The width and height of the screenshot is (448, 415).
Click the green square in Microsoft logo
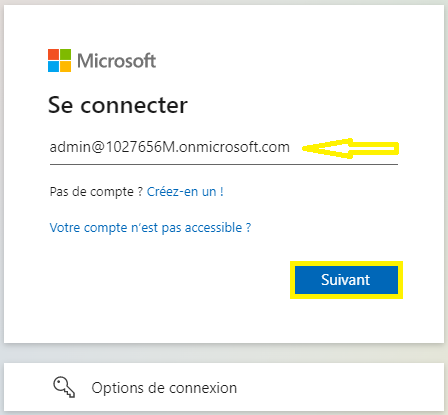click(x=66, y=54)
